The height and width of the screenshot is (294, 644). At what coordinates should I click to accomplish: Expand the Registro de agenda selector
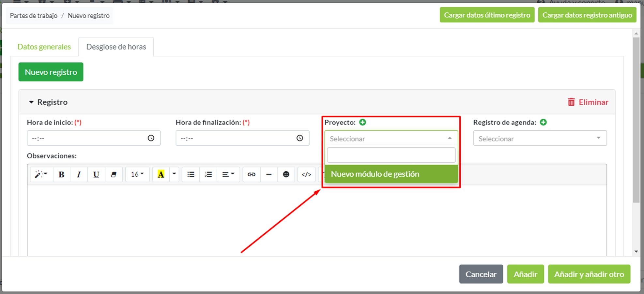point(540,139)
